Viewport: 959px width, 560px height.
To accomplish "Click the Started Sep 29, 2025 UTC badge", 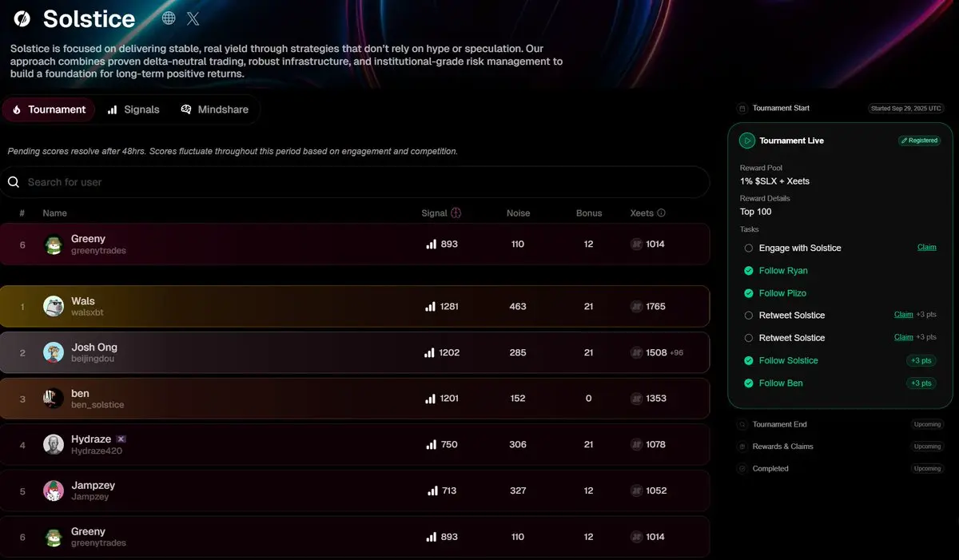I will (x=907, y=109).
